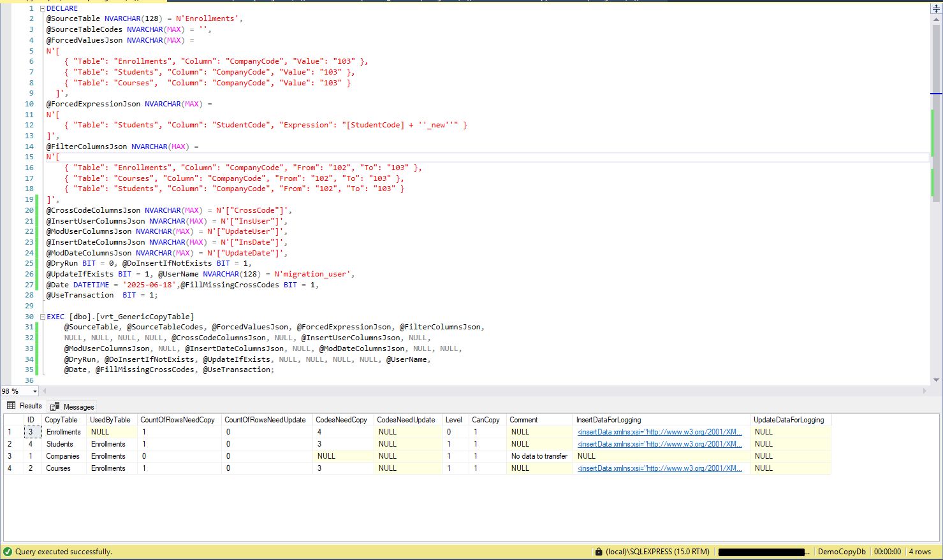Click the editor vertical scrollbar down arrow
Viewport: 943px width, 560px height.
click(x=936, y=380)
